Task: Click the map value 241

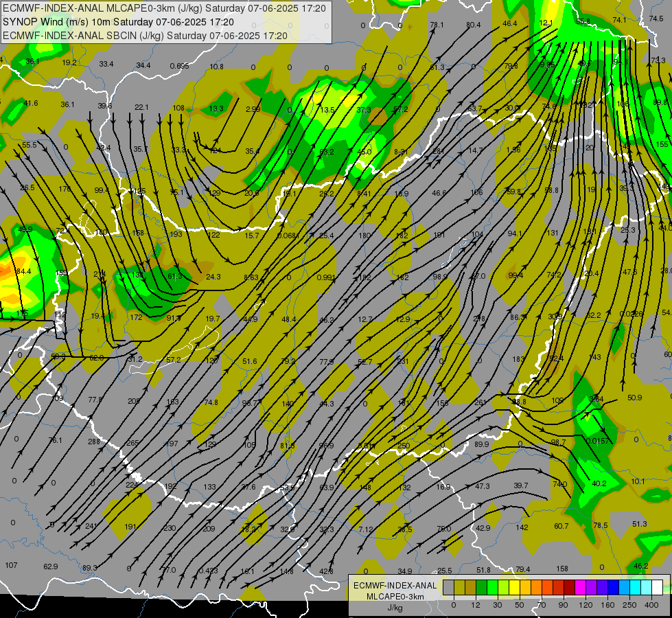Action: click(91, 526)
